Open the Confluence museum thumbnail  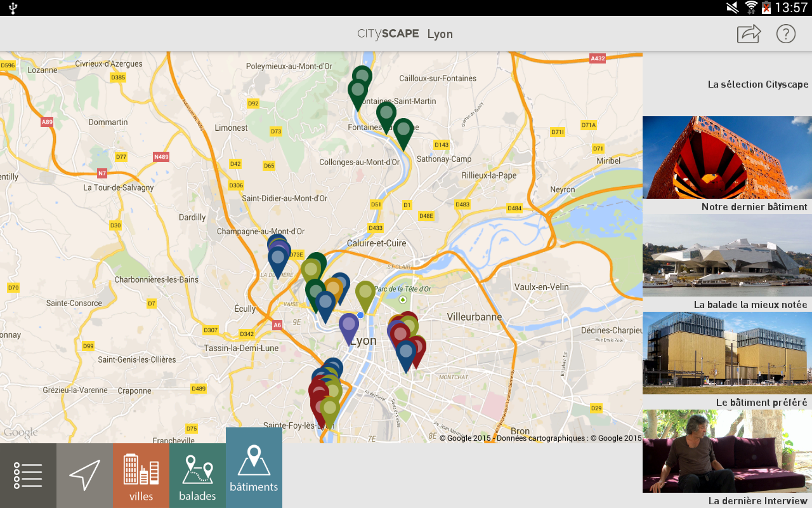pyautogui.click(x=727, y=255)
